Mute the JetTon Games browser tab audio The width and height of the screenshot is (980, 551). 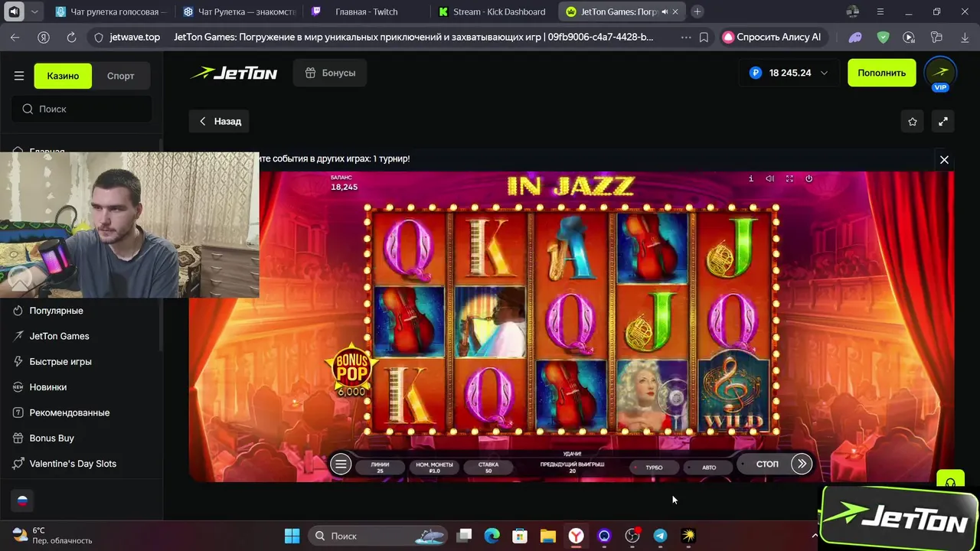coord(664,12)
